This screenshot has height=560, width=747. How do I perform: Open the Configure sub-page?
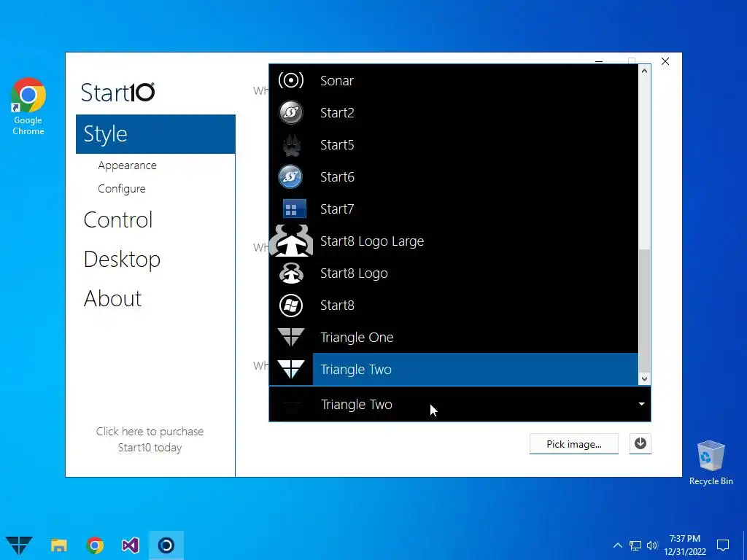(x=122, y=189)
